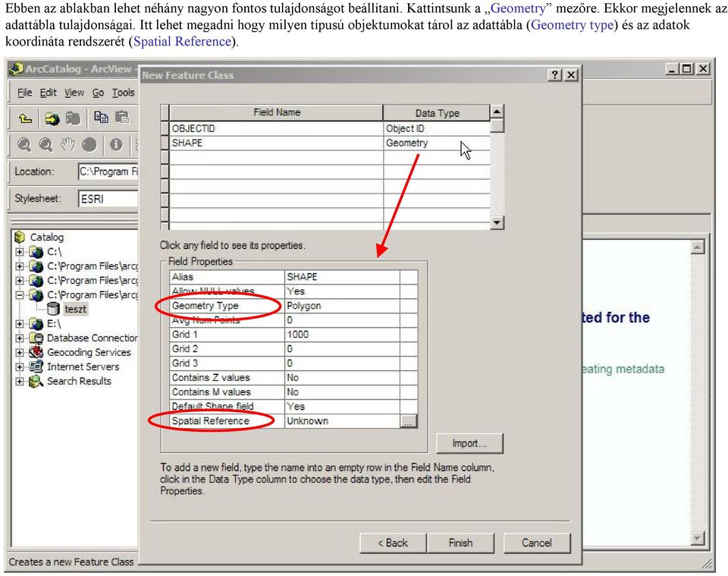
Task: Click the Internet Servers computer icon
Action: (x=36, y=367)
